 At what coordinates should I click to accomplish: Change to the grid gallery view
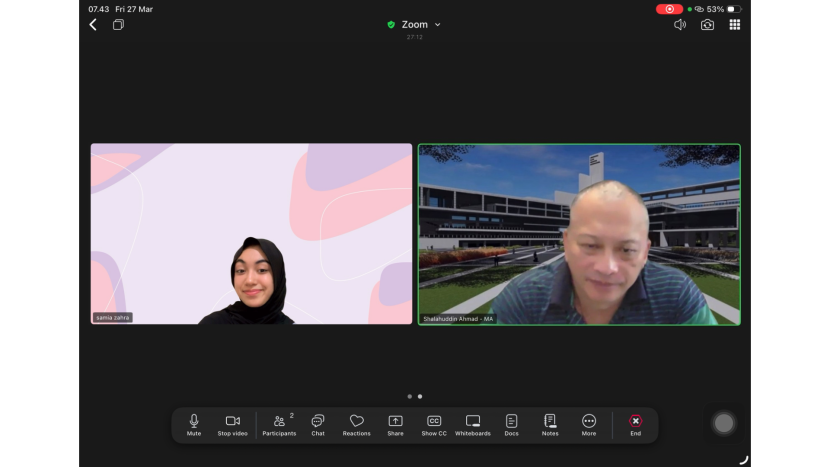pos(734,25)
